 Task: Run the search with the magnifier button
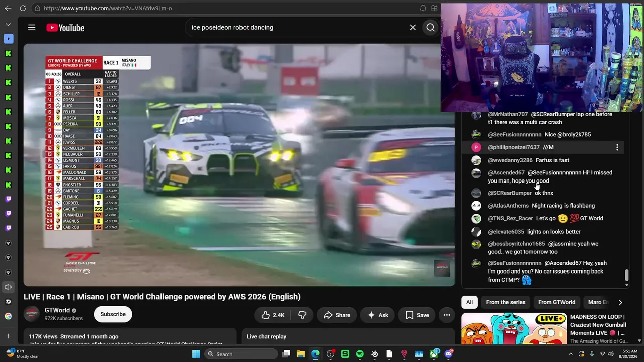click(430, 28)
